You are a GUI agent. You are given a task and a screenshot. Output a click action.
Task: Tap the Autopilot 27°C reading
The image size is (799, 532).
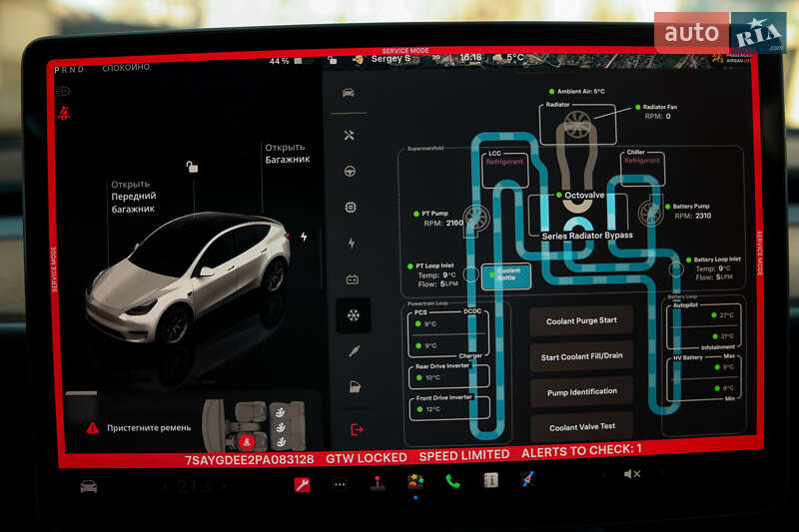click(x=723, y=315)
